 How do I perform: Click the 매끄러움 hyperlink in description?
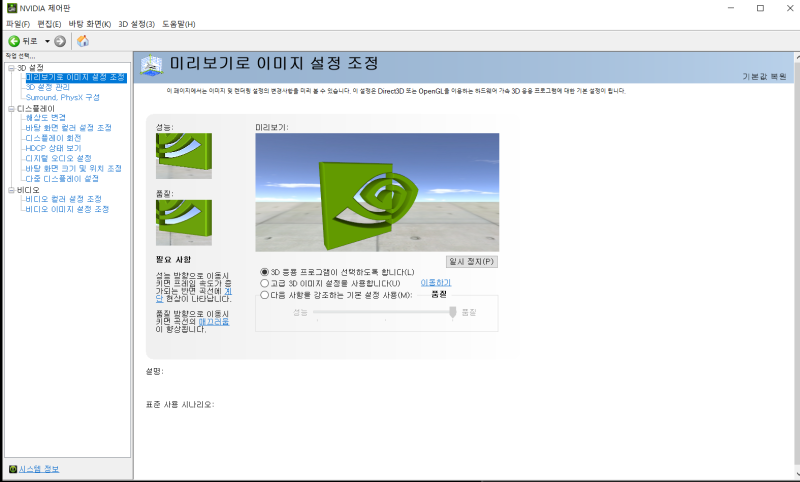(x=214, y=322)
